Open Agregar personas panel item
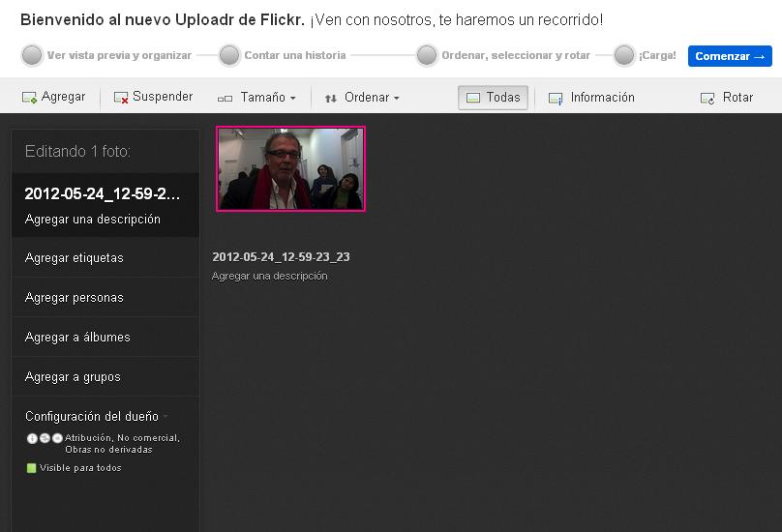 [105, 298]
